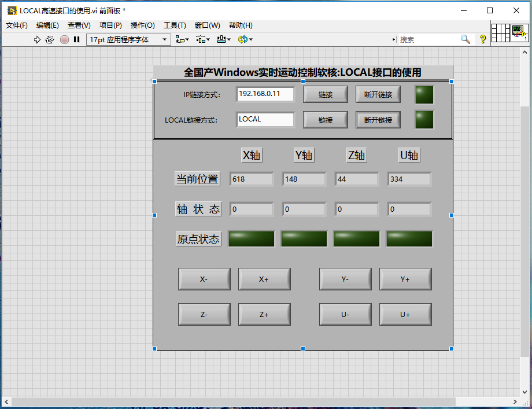Open the 工具(T) menu

pos(175,25)
